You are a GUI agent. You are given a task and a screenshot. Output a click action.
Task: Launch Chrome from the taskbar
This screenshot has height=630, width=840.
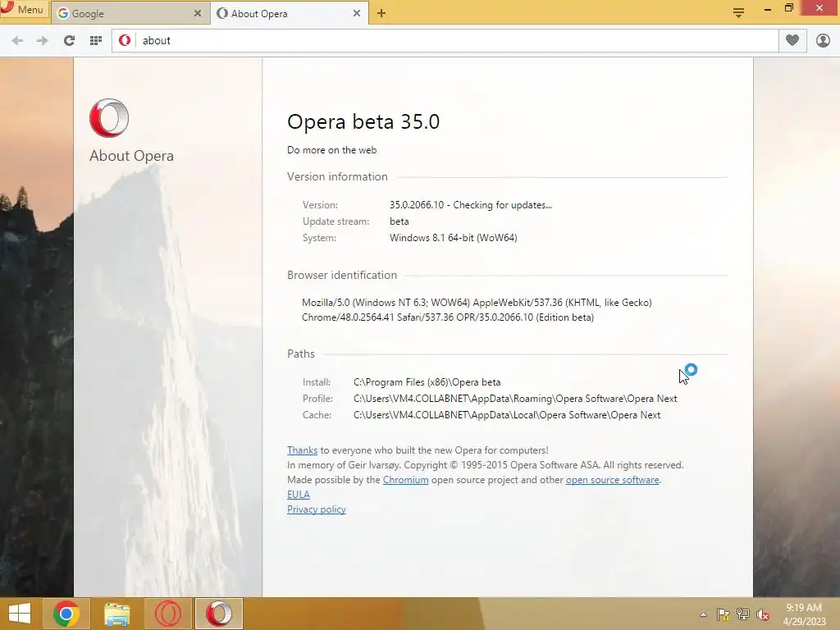click(x=66, y=614)
